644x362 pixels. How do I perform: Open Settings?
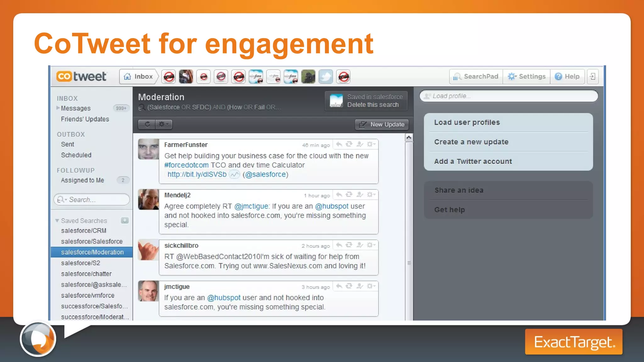coord(527,76)
